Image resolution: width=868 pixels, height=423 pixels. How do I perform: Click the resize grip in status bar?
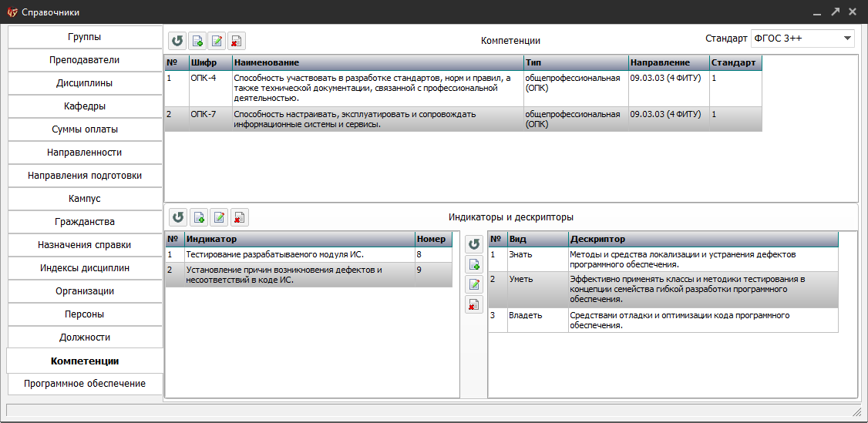pos(856,411)
